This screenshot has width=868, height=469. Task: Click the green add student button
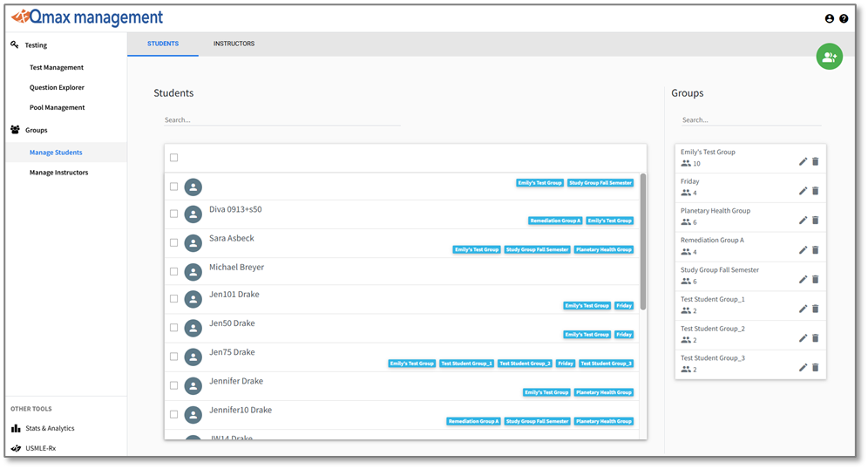point(829,57)
